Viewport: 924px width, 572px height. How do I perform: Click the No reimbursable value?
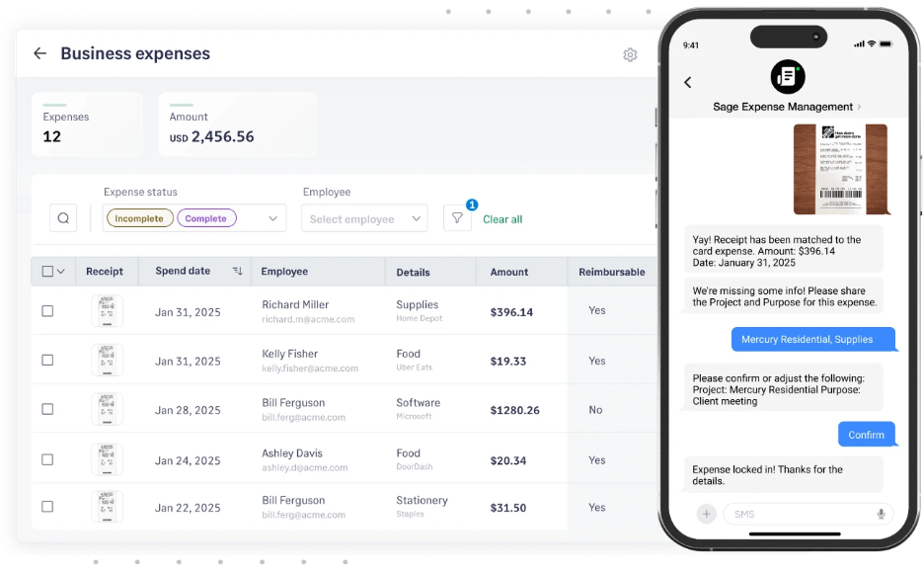(595, 410)
